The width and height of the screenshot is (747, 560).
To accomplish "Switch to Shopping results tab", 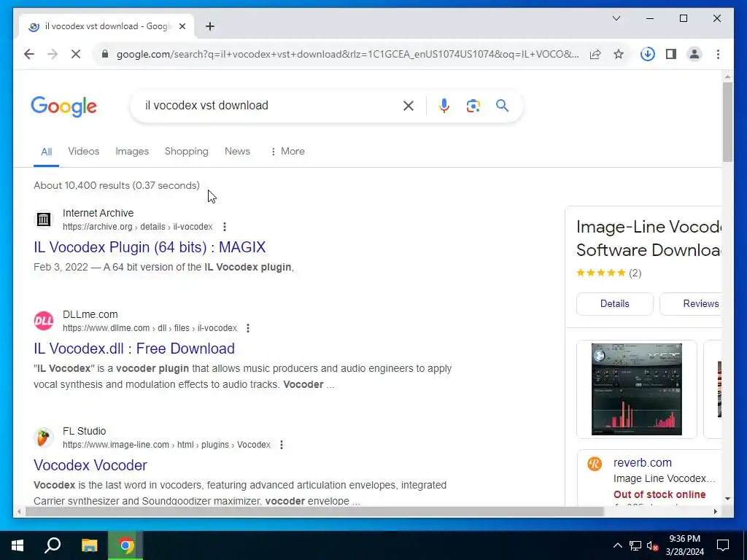I will [x=186, y=152].
